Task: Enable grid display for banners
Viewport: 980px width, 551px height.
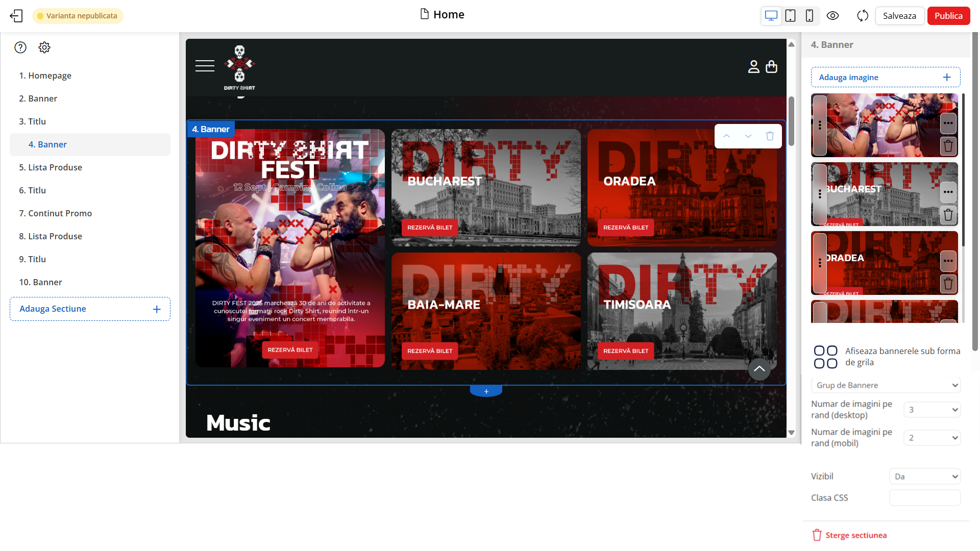Action: (825, 356)
